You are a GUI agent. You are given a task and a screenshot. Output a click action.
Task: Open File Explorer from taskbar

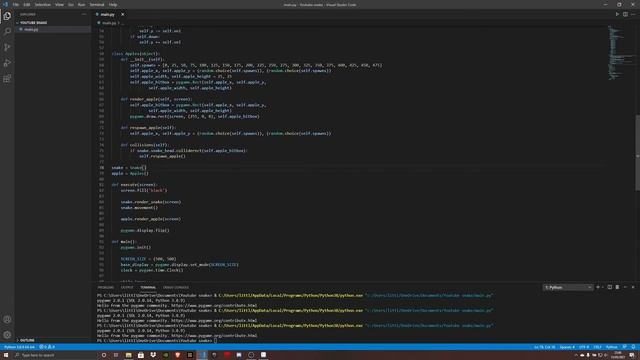(128, 355)
